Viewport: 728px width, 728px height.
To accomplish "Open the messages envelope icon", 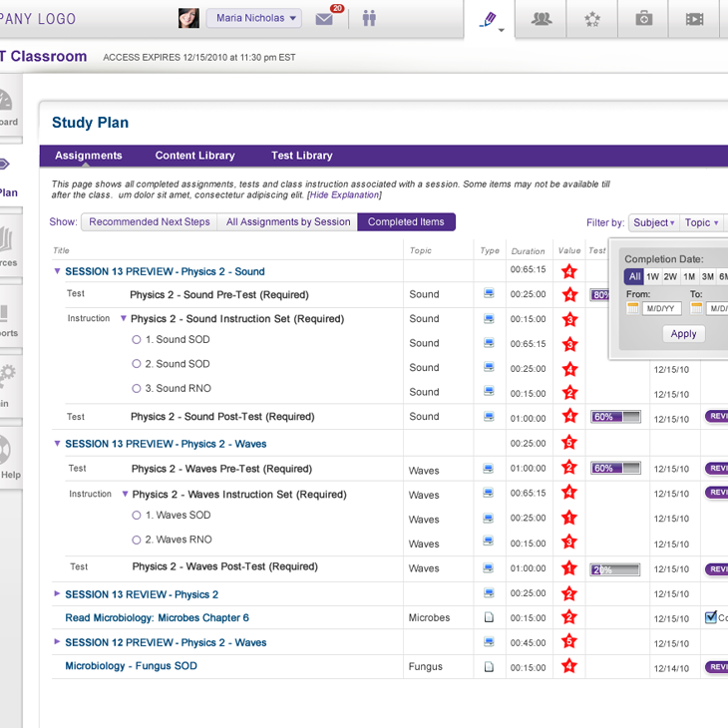I will click(324, 19).
